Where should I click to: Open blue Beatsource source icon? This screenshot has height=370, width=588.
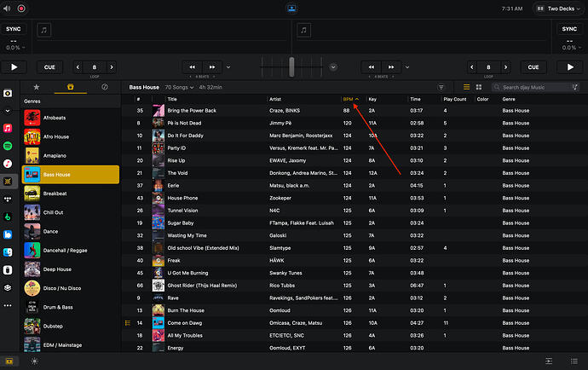coord(8,234)
